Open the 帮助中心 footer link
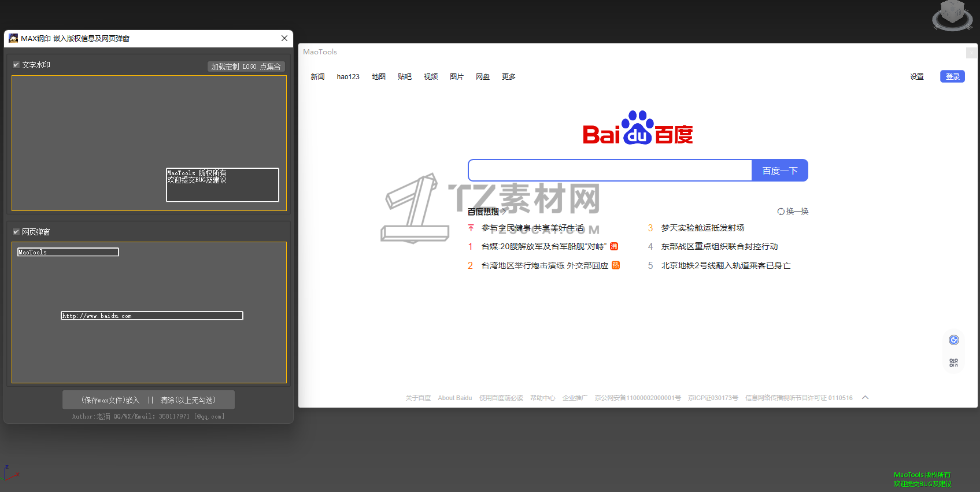This screenshot has width=980, height=492. click(542, 398)
